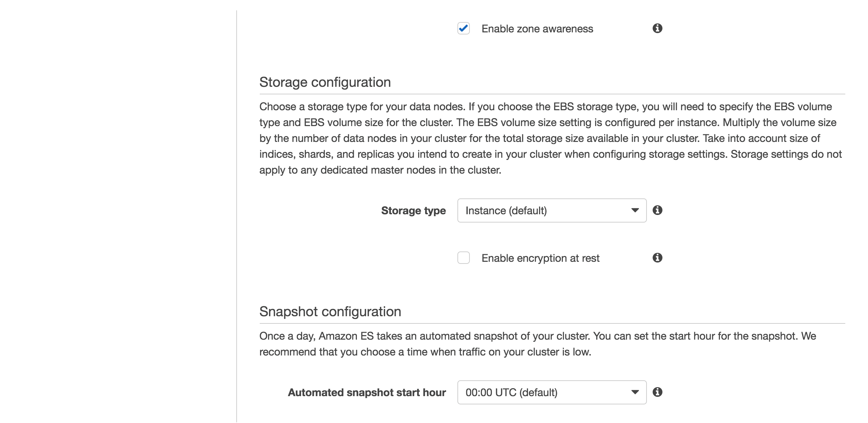The height and width of the screenshot is (423, 868).
Task: Click the '00:00 UTC (default)' selected value
Action: pos(511,392)
